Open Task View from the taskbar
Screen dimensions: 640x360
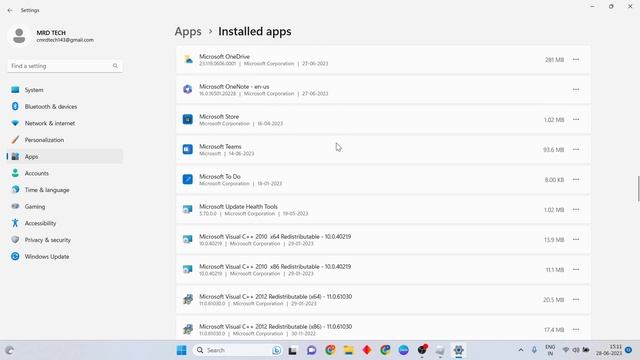click(292, 350)
